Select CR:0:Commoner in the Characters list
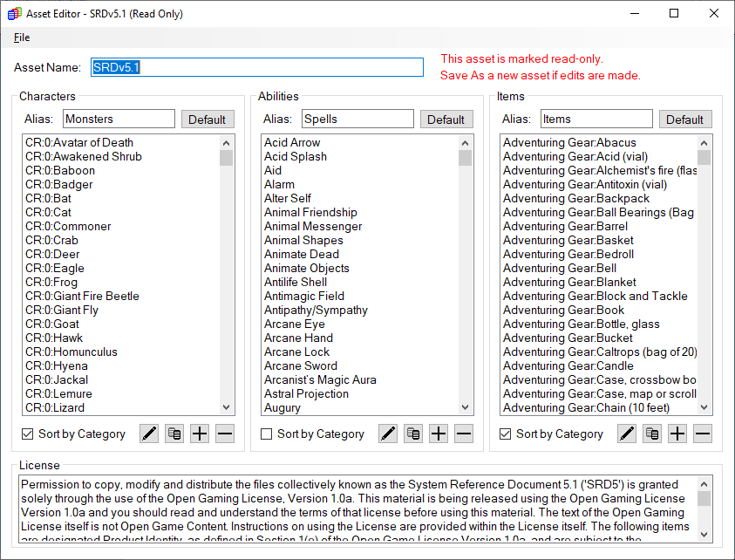The width and height of the screenshot is (735, 560). (121, 227)
